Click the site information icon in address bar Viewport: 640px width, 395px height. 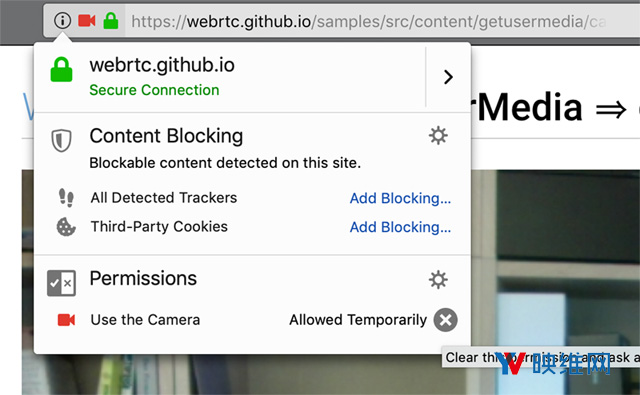coord(62,20)
